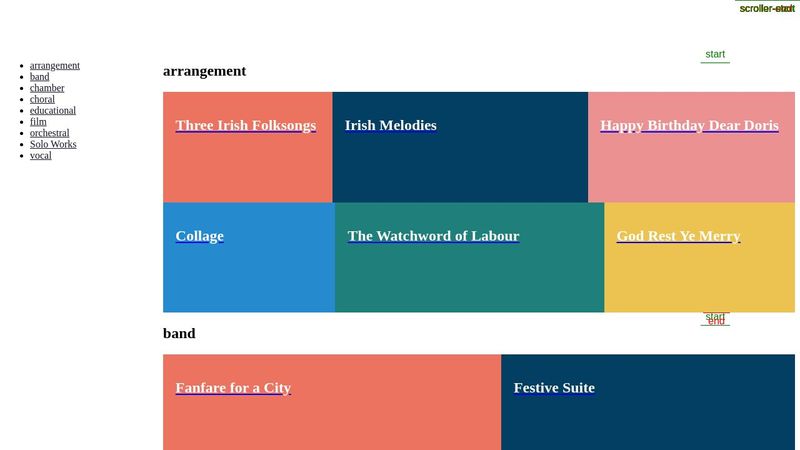Image resolution: width=800 pixels, height=450 pixels.
Task: Click the bold arrangement section heading
Action: tap(204, 71)
